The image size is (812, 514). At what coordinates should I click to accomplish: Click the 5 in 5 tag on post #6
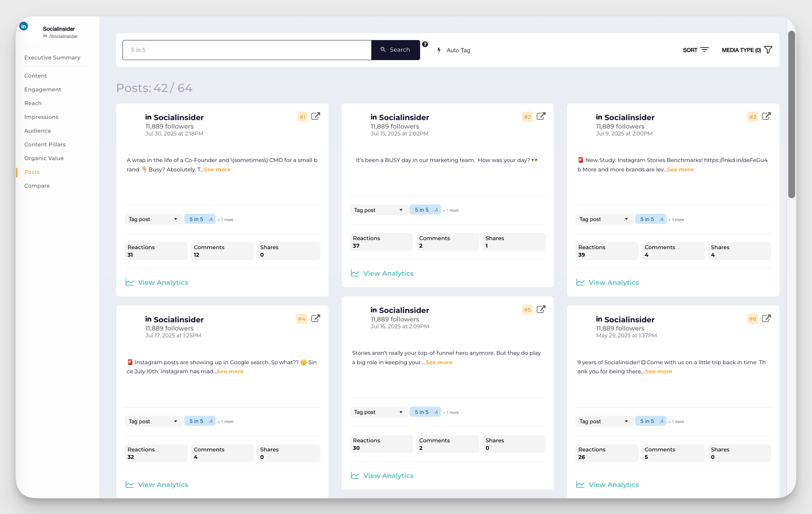pyautogui.click(x=650, y=421)
